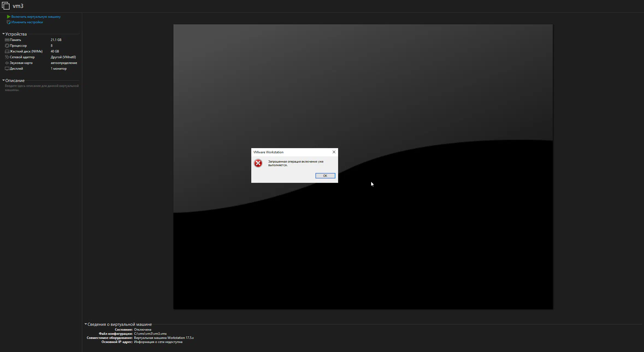Click the network adapter icon
The width and height of the screenshot is (644, 352).
point(7,57)
